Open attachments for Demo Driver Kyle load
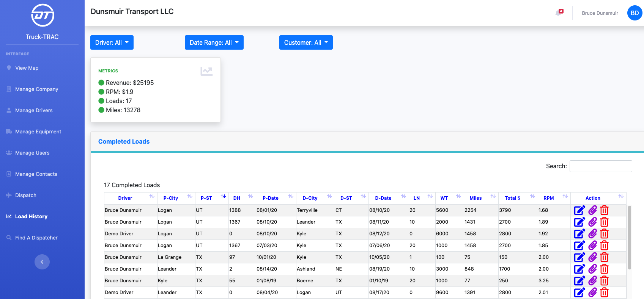 click(593, 233)
